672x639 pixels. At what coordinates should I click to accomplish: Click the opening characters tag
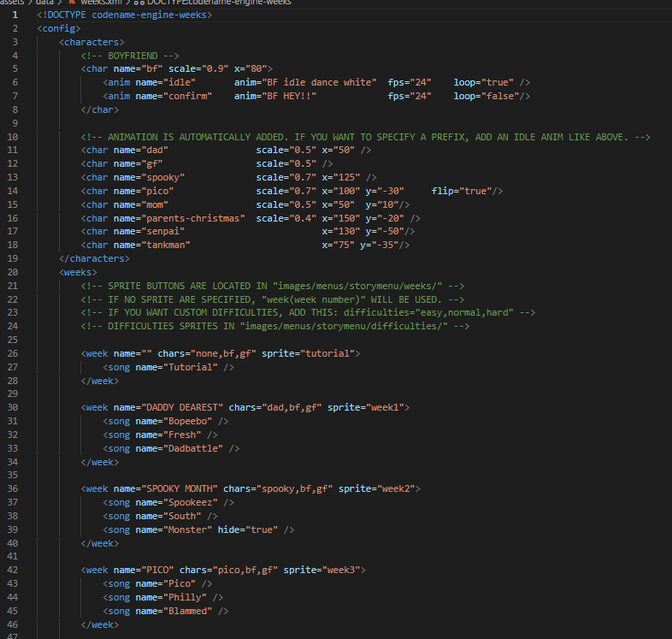91,42
